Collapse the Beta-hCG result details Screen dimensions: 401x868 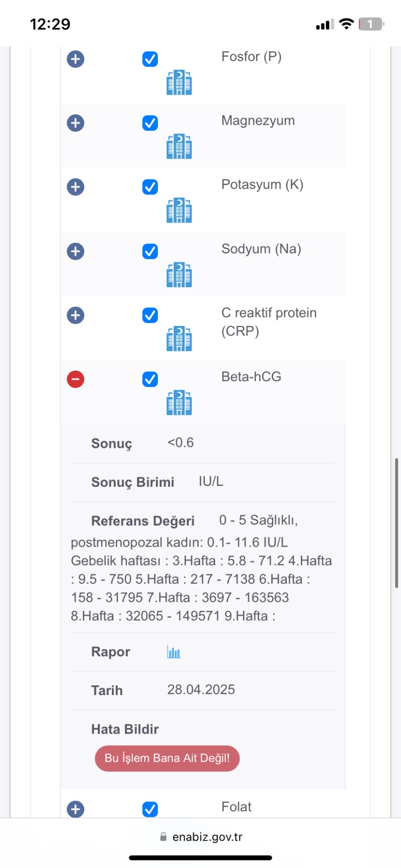(x=76, y=379)
